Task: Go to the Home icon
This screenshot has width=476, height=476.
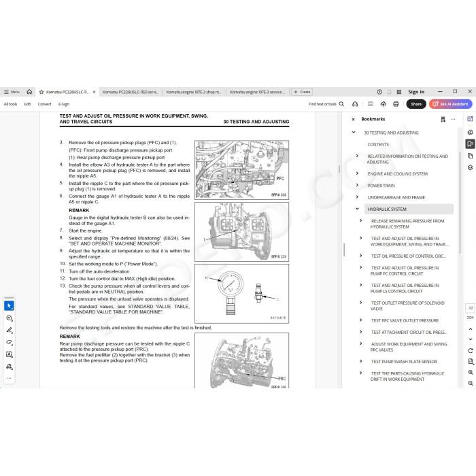Action: pyautogui.click(x=29, y=92)
